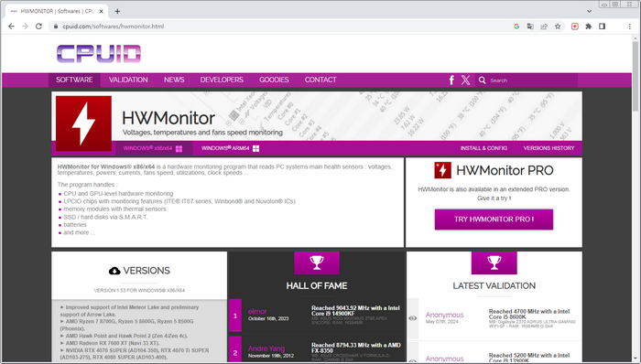The width and height of the screenshot is (641, 364).
Task: Open VERSIONS HISTORY link
Action: pyautogui.click(x=549, y=148)
